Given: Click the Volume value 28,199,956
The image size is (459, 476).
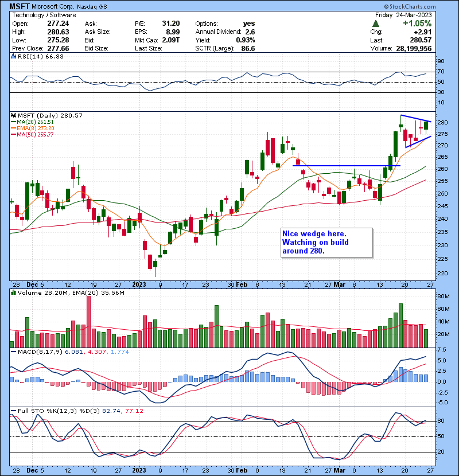Looking at the screenshot, I should click(x=414, y=48).
